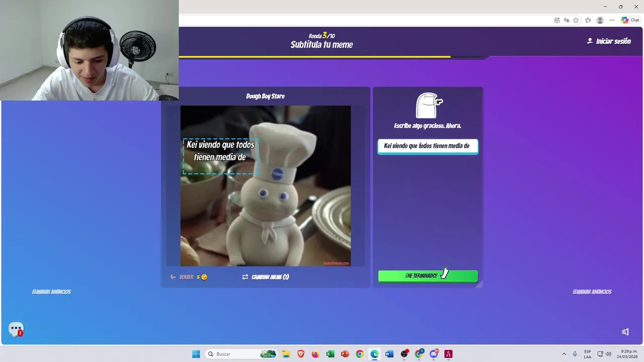Click the split screen apps icon in address bar
644x362 pixels.
557,20
